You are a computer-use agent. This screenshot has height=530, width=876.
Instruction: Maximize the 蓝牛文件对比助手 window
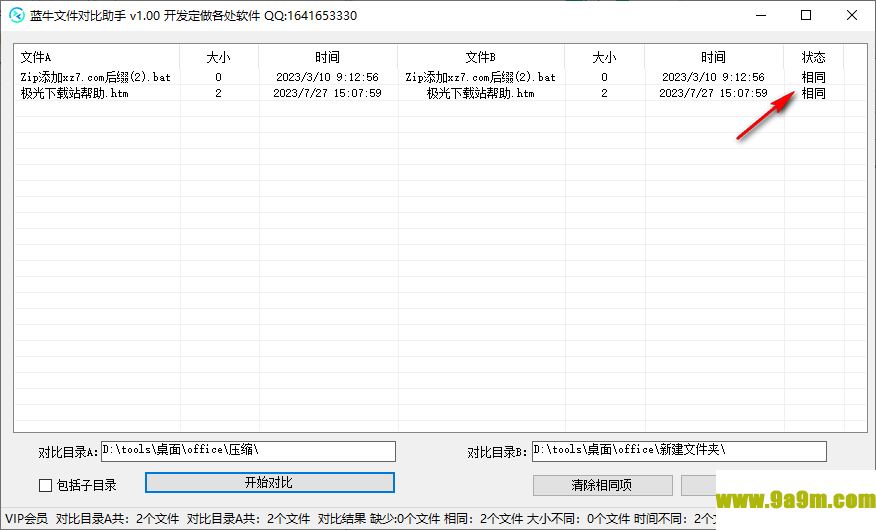pos(806,15)
